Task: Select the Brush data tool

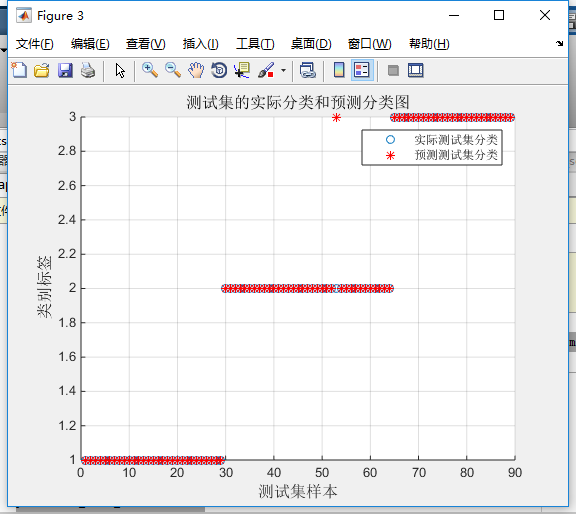Action: 266,70
